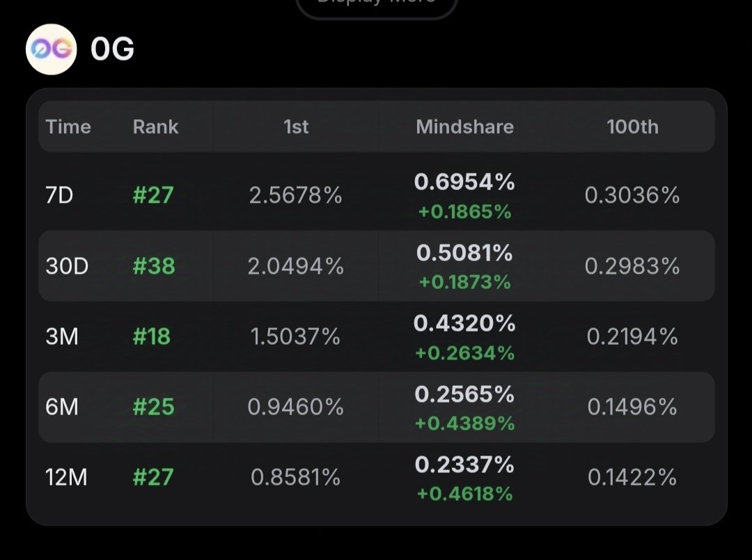This screenshot has height=560, width=752.
Task: Select the 3M timeframe row label
Action: [x=62, y=336]
